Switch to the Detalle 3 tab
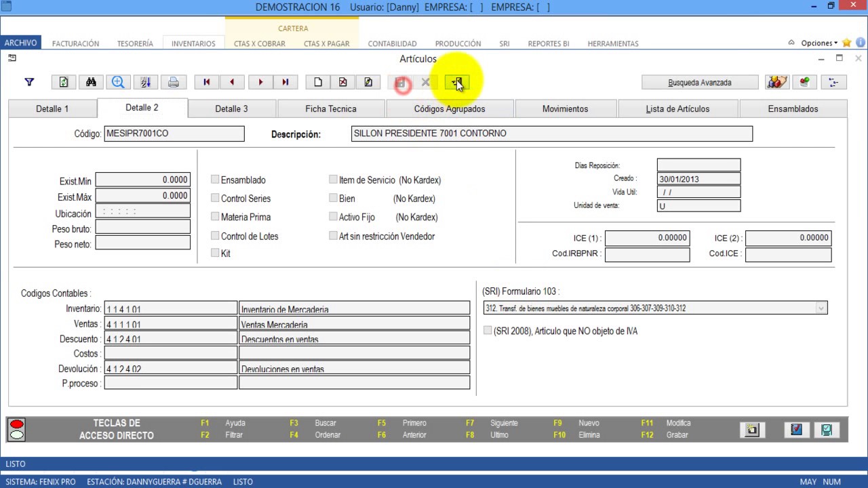 click(231, 108)
